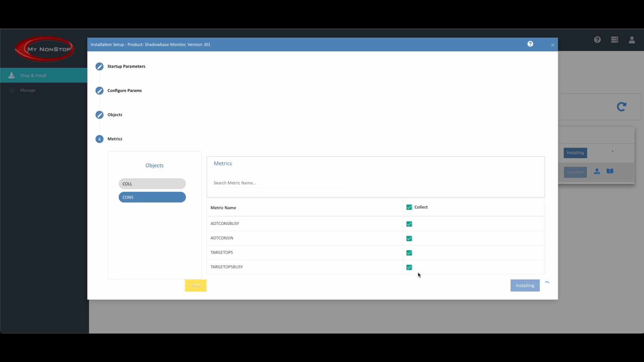Click the Objects step pencil icon
Image resolution: width=644 pixels, height=362 pixels.
(x=99, y=115)
